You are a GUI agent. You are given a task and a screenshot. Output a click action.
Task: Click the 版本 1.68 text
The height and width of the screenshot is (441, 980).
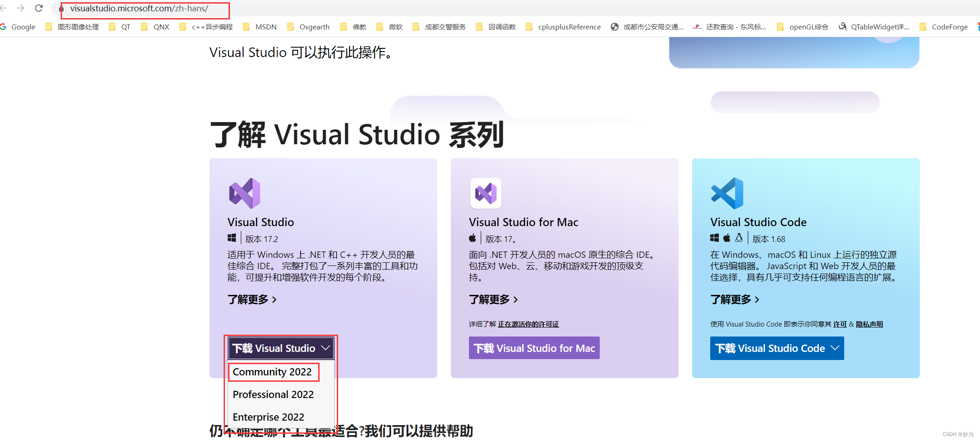pos(769,239)
